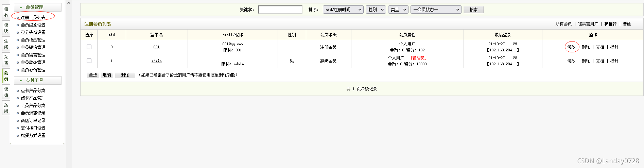
Task: Click the 搜索 button
Action: 474,10
